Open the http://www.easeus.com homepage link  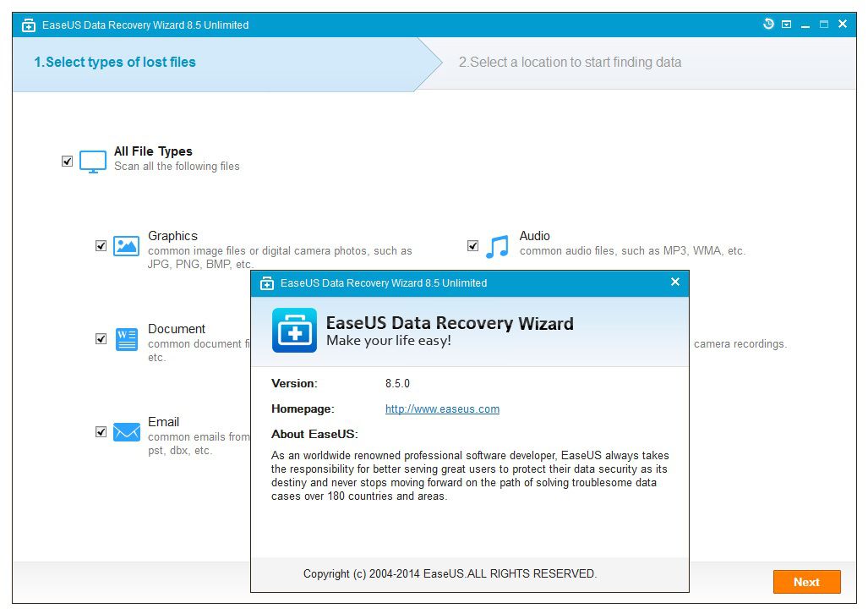pyautogui.click(x=442, y=409)
